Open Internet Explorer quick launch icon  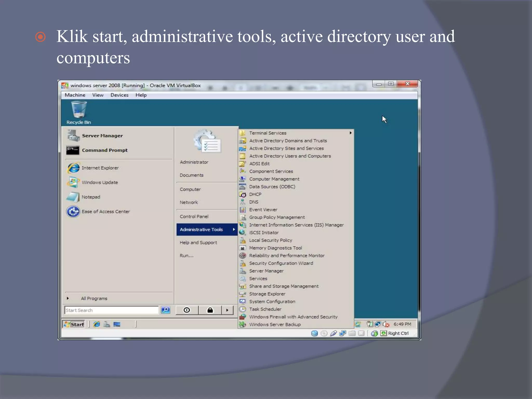click(97, 324)
